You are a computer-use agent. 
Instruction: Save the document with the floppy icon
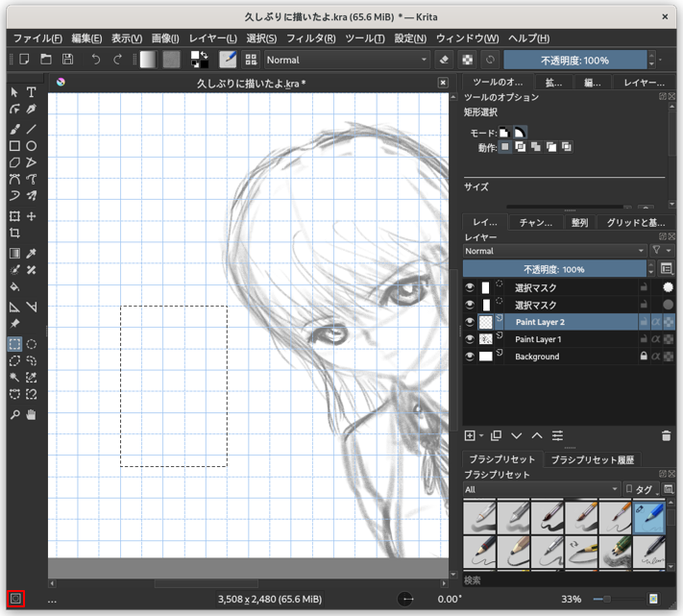click(67, 60)
